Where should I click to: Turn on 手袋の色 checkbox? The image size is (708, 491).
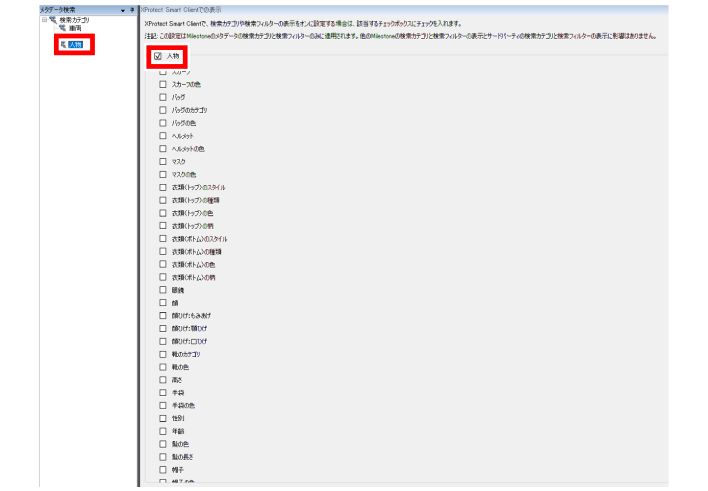coord(163,406)
